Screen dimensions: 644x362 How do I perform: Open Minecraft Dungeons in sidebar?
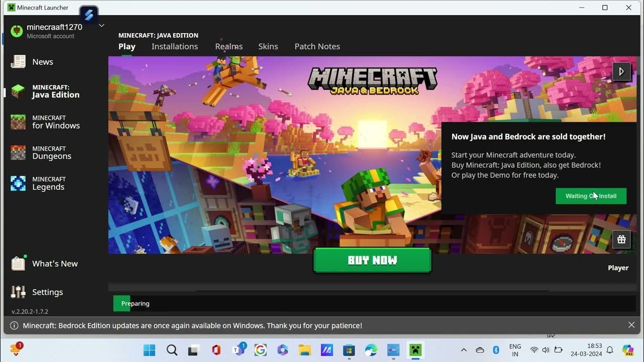tap(41, 153)
